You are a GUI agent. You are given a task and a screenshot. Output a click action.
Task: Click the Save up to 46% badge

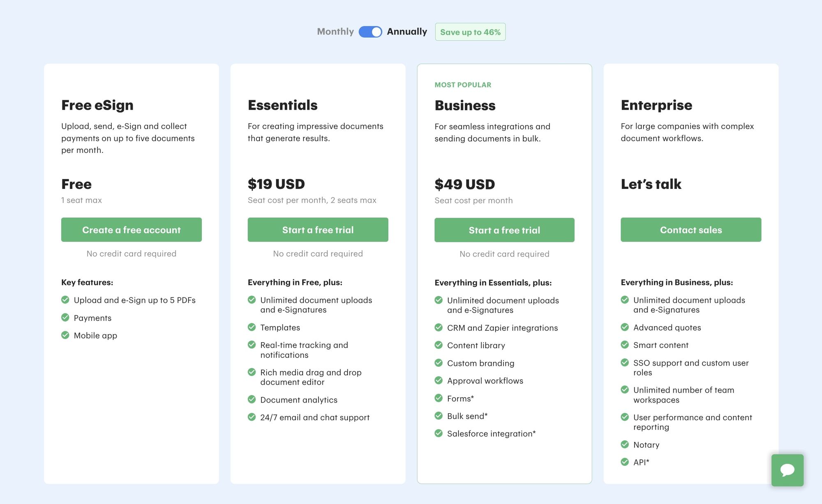click(470, 32)
